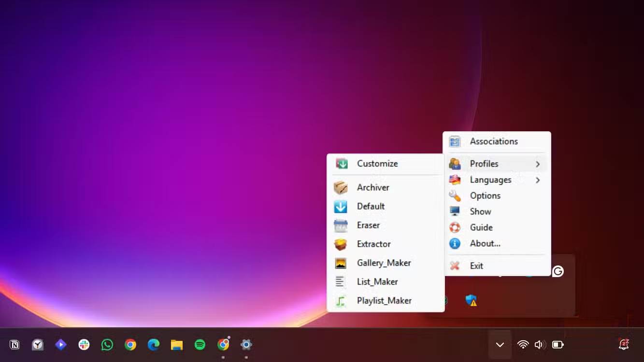This screenshot has height=362, width=644.
Task: Pick the Gallery_Maker profile icon
Action: tap(341, 263)
